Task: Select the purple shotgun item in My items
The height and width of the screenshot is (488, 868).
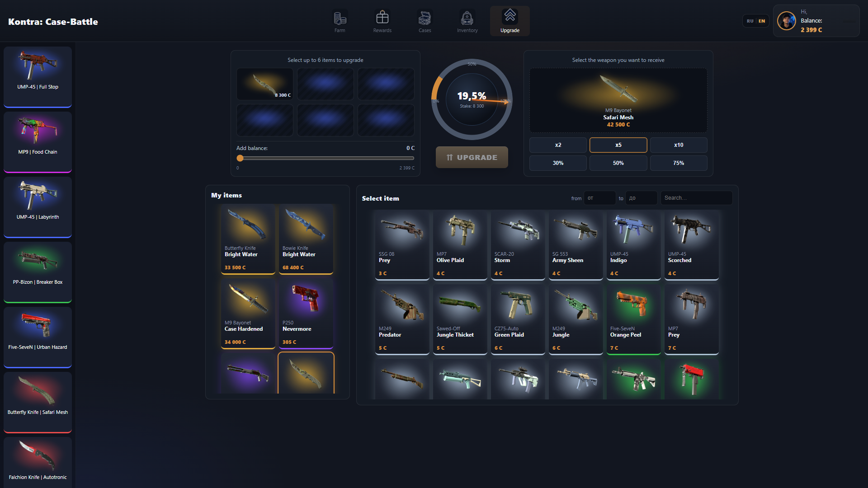Action: coord(248,373)
